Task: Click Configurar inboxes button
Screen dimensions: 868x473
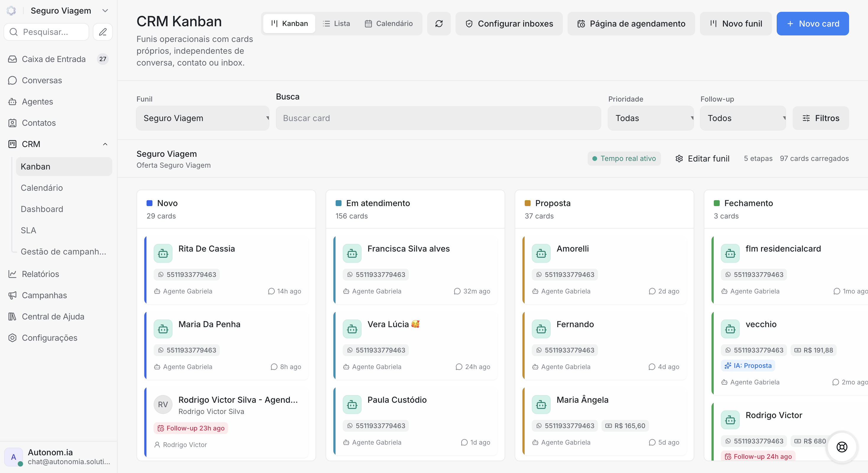Action: (509, 24)
